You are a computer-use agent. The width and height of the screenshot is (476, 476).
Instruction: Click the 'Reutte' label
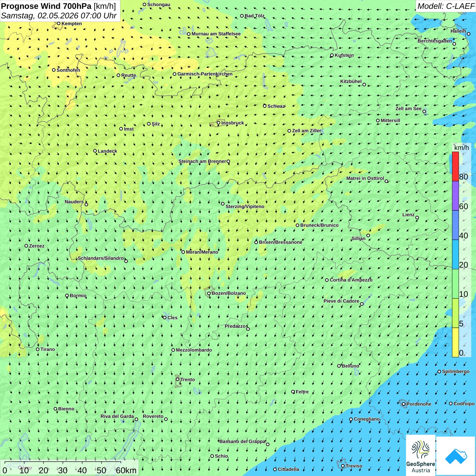click(x=129, y=75)
